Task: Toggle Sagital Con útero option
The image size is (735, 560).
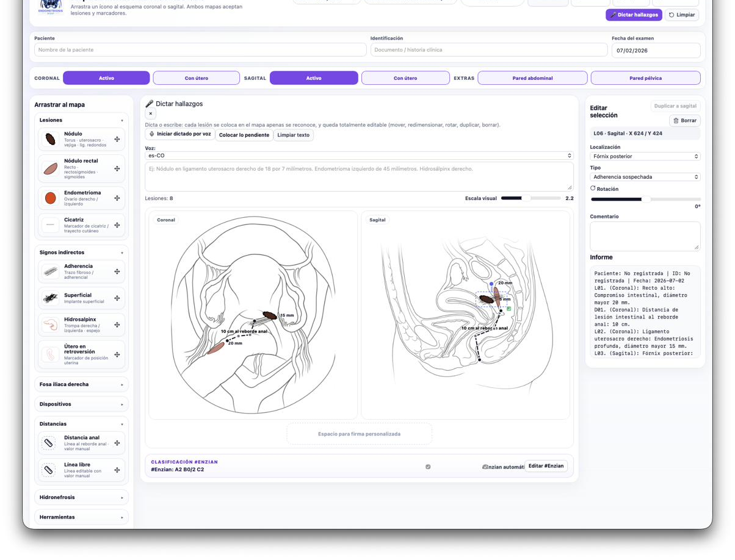Action: pos(405,78)
